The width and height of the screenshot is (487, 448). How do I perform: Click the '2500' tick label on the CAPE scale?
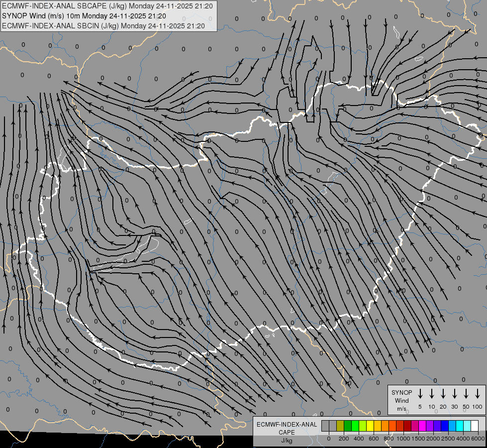448,439
